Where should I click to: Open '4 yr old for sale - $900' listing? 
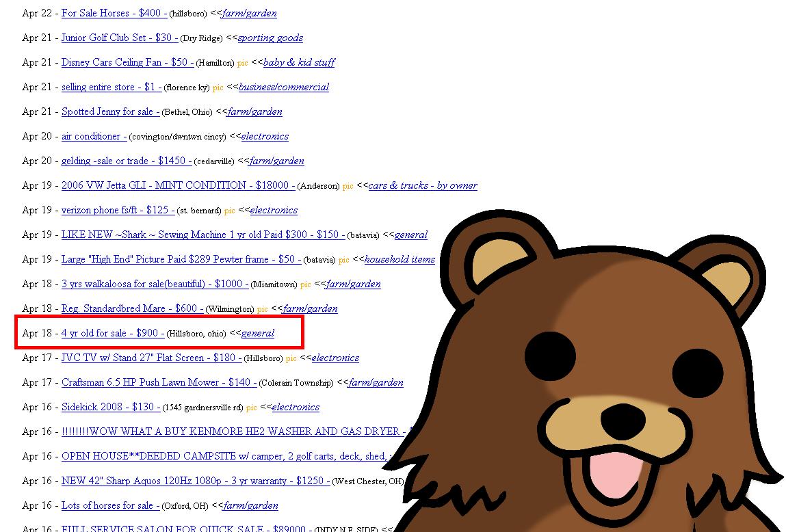(x=113, y=333)
